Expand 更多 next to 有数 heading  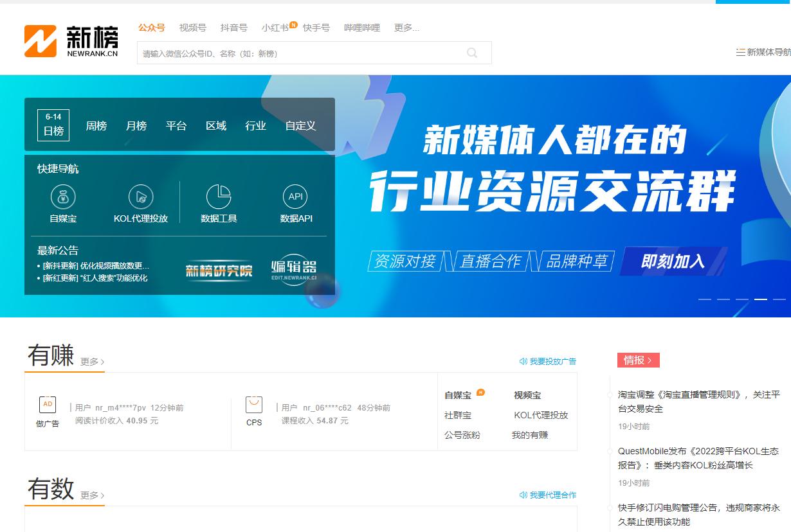pyautogui.click(x=91, y=495)
